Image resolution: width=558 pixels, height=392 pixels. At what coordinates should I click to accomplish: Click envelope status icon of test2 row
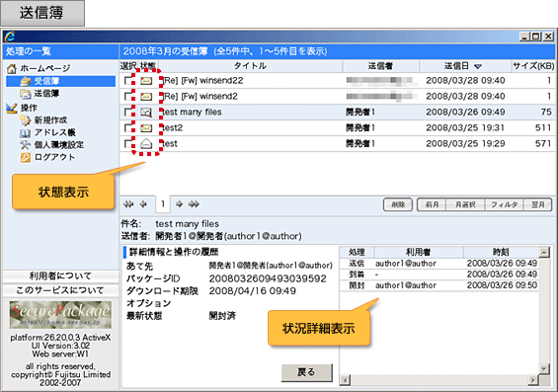146,128
